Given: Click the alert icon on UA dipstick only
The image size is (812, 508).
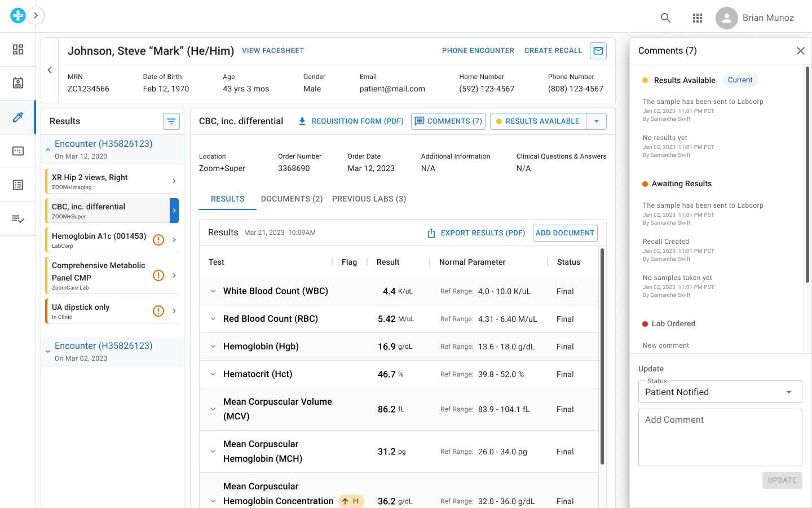Looking at the screenshot, I should click(158, 311).
